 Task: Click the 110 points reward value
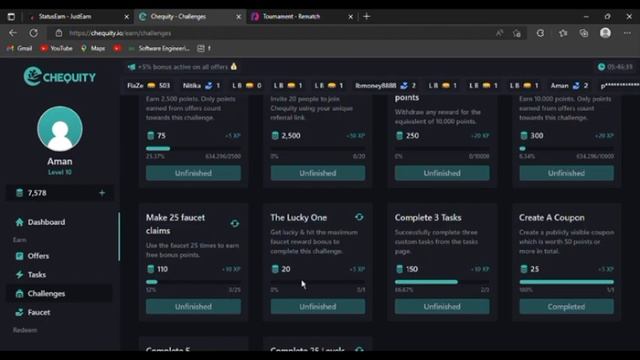click(x=162, y=269)
